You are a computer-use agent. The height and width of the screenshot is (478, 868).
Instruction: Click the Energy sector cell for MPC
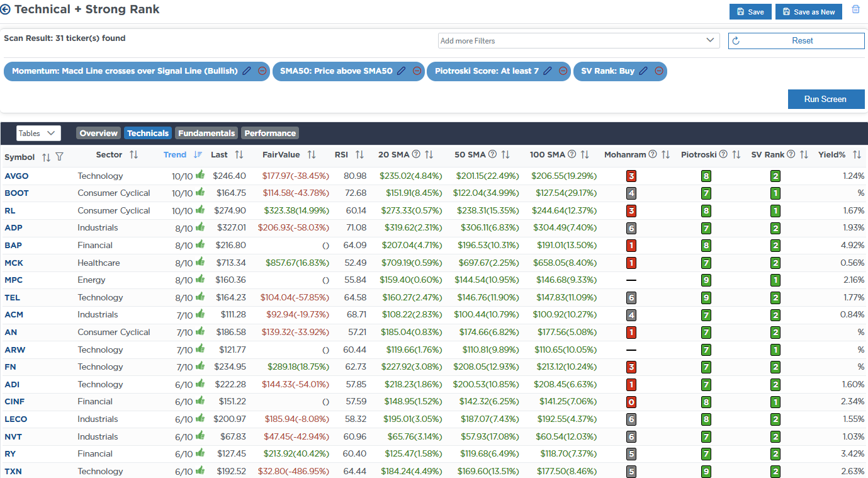[92, 280]
